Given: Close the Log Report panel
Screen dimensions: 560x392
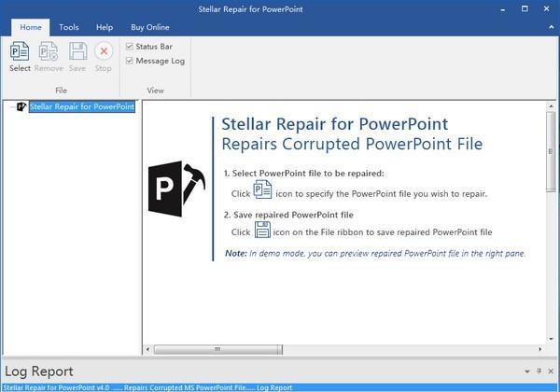Looking at the screenshot, I should click(x=551, y=371).
